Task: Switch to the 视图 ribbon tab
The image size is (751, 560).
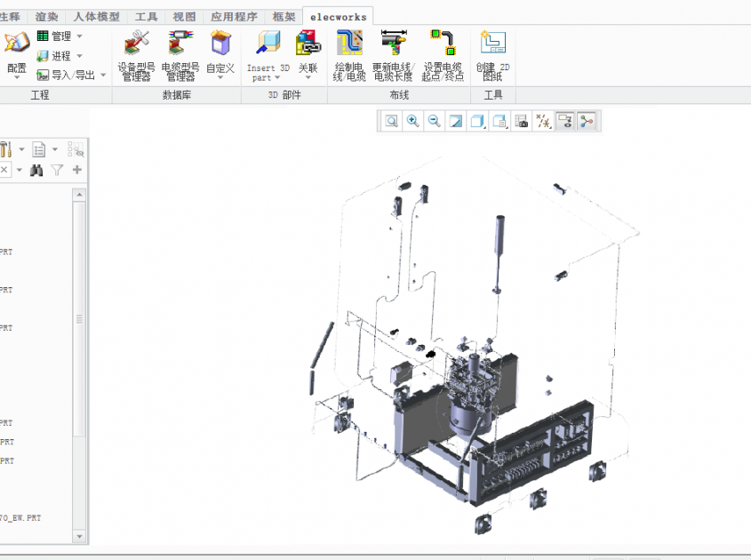Action: 184,17
